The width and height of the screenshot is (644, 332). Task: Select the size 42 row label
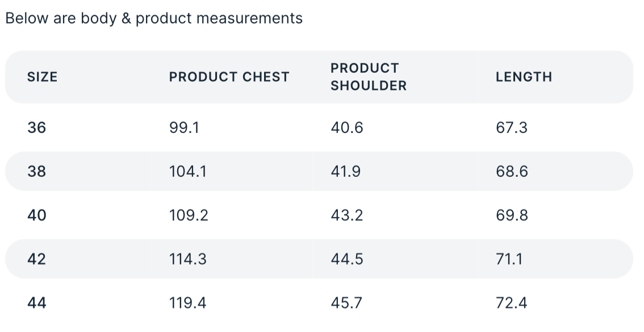[x=37, y=259]
